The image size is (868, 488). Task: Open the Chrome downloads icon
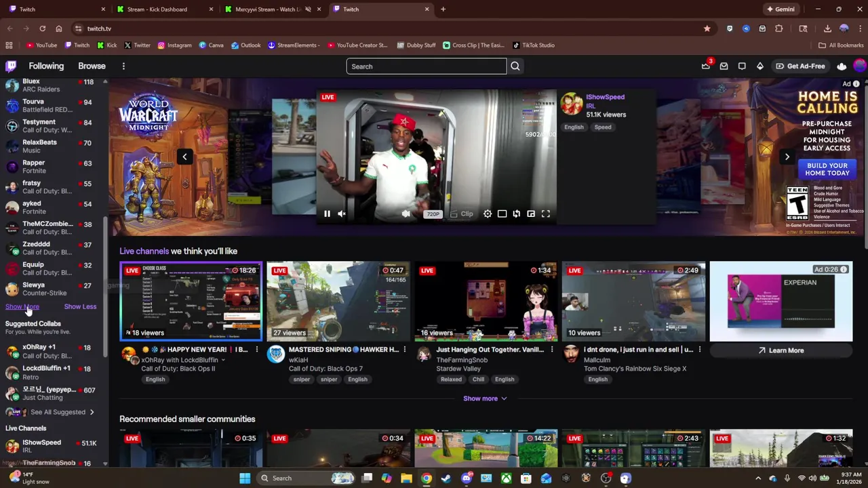click(x=827, y=28)
